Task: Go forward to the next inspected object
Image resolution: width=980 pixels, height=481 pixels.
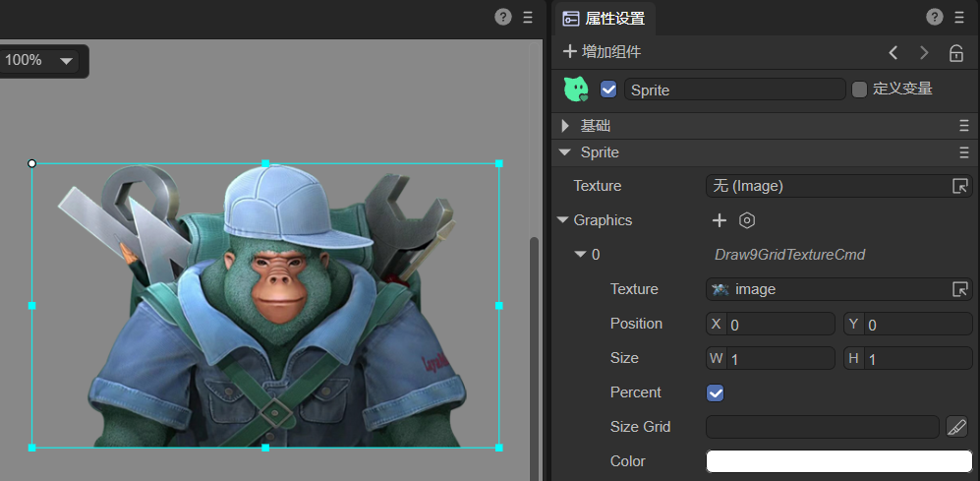Action: point(924,52)
